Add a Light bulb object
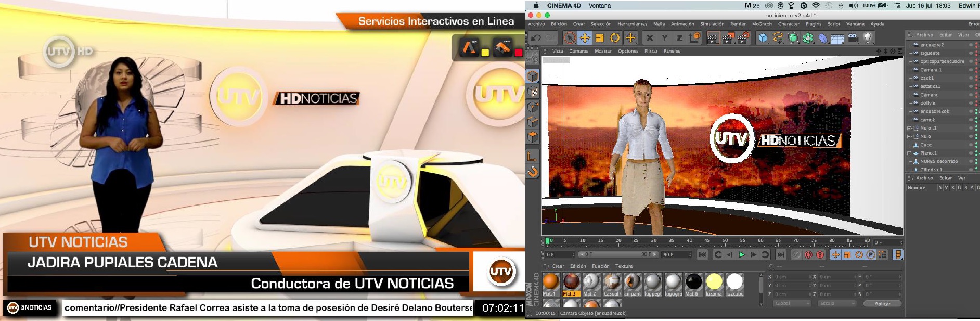This screenshot has width=980, height=321. (x=868, y=37)
